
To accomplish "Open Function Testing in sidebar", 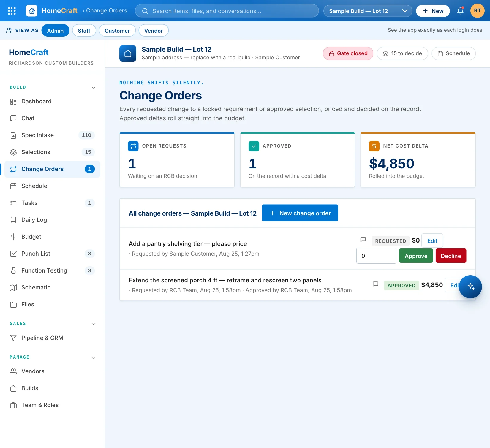I will [x=52, y=271].
